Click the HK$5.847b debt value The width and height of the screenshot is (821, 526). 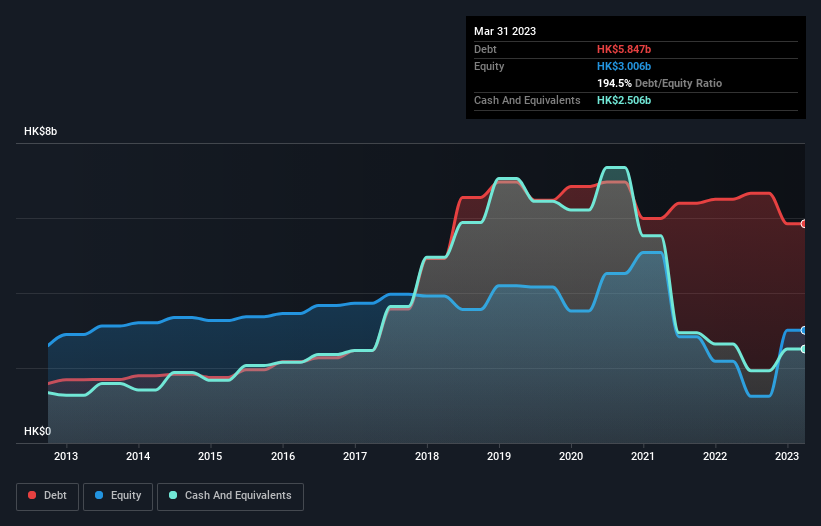pos(624,49)
